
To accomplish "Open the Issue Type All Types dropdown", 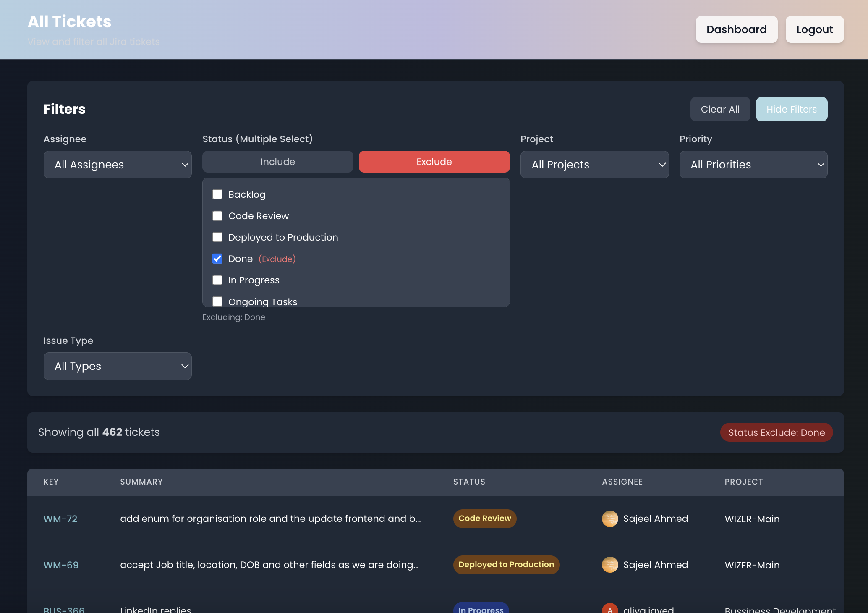I will pyautogui.click(x=118, y=366).
